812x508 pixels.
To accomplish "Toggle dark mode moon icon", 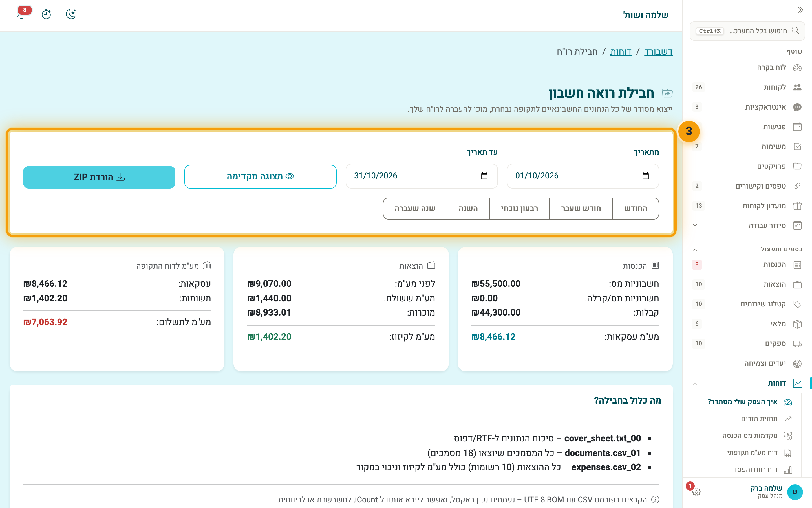I will [x=71, y=14].
